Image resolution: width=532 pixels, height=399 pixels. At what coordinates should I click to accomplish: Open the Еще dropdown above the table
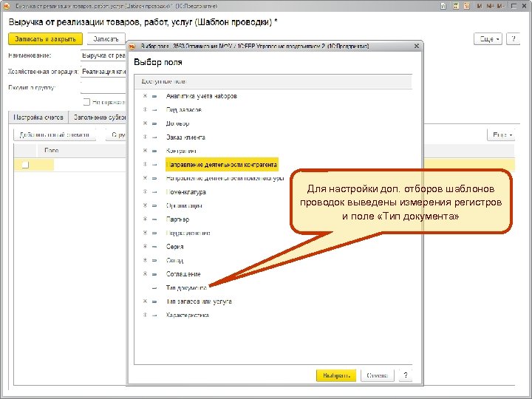(x=502, y=135)
